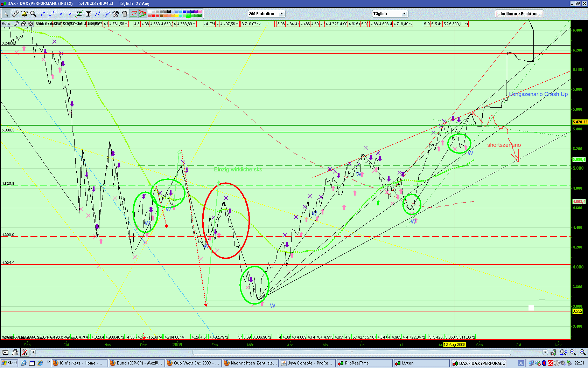Click the 12 Aug 2009 date marker
Image resolution: width=588 pixels, height=368 pixels.
(454, 345)
